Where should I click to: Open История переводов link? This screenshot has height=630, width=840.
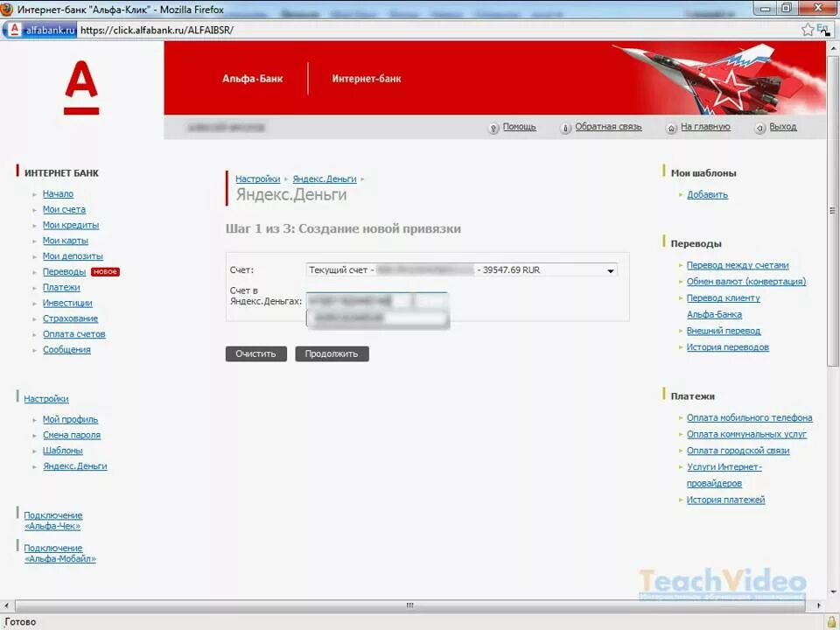point(727,347)
